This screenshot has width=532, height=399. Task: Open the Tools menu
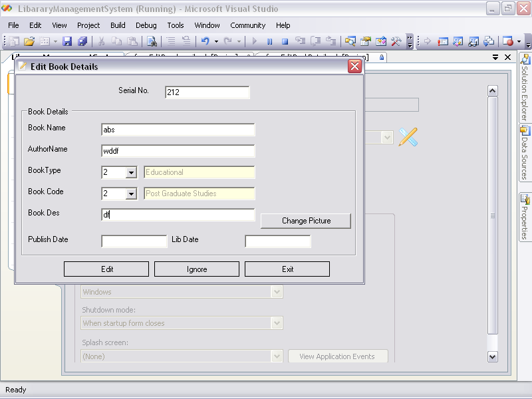pos(176,25)
